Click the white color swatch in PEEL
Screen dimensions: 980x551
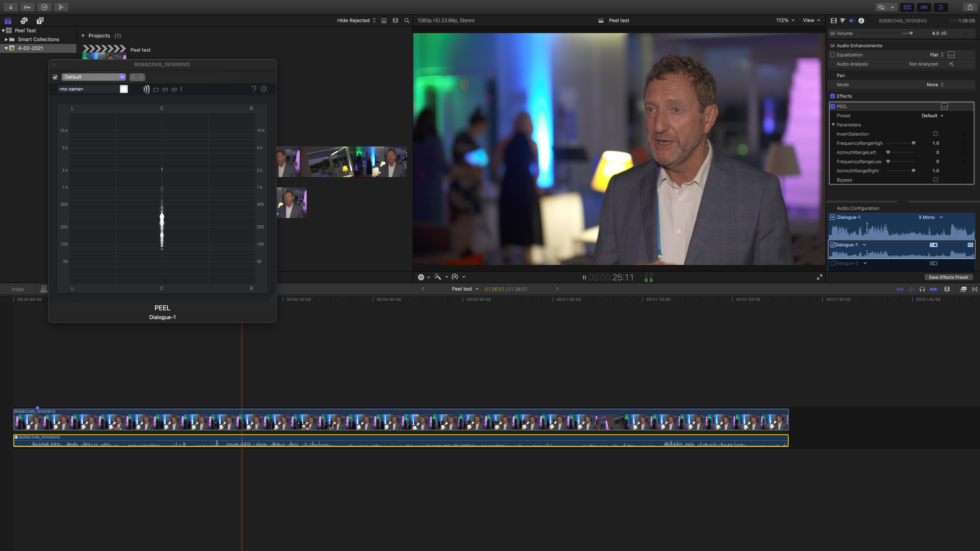point(124,89)
